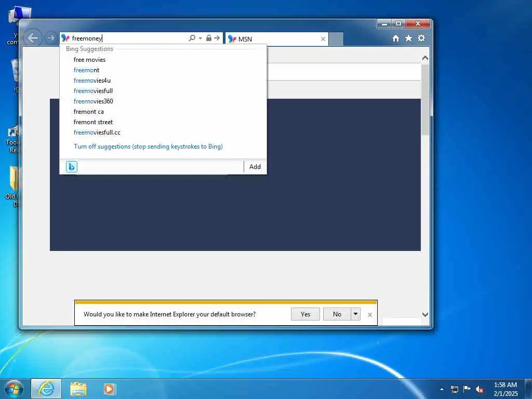
Task: Close the MSN tab
Action: point(323,39)
